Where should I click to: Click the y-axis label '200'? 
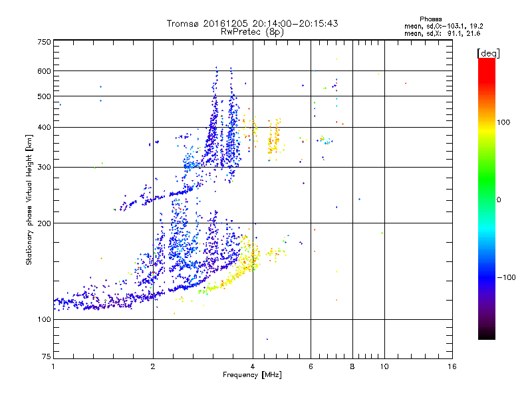tap(45, 223)
